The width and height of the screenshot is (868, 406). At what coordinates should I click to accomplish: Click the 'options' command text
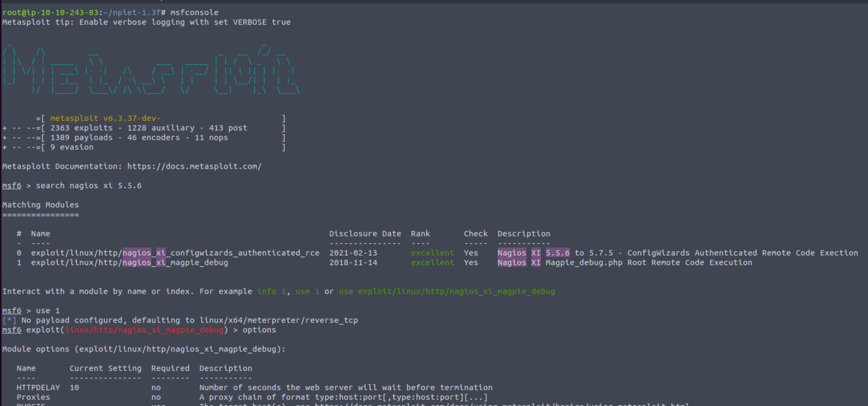[259, 330]
